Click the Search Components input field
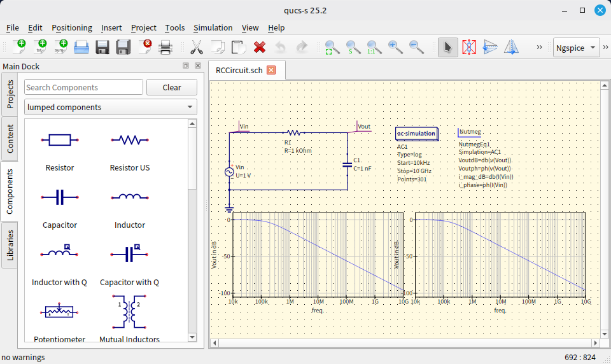 (x=83, y=87)
